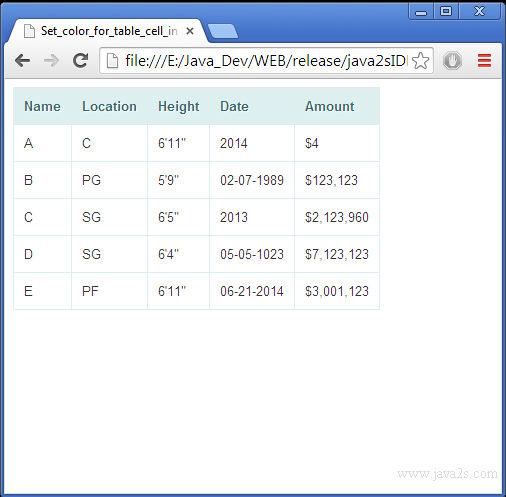Click the date cell 2013
Viewport: 506px width, 497px height.
pos(252,217)
